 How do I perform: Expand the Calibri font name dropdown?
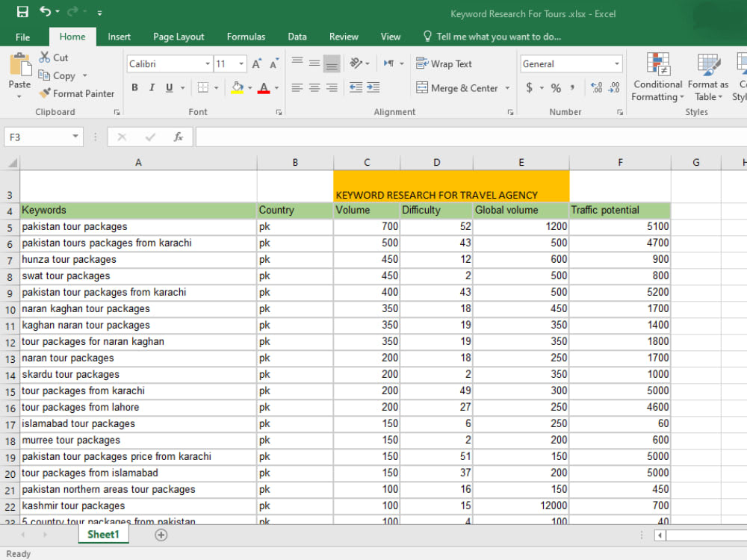click(x=207, y=63)
